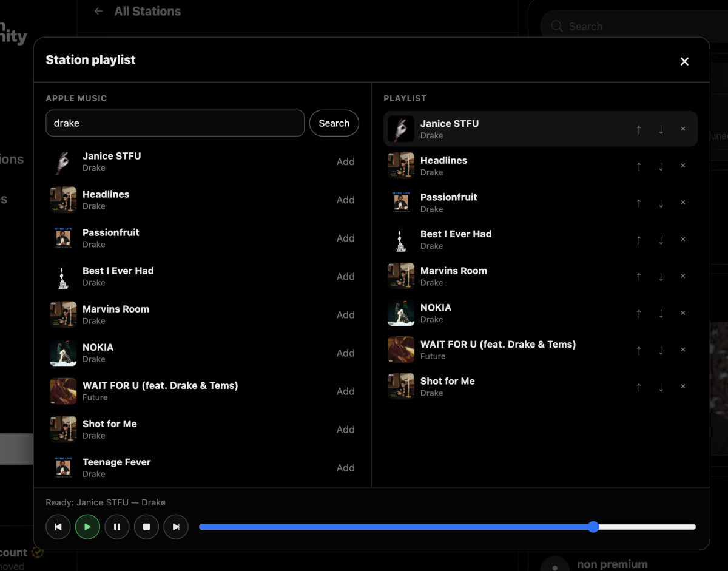The image size is (728, 571).
Task: Select Janice STFU album art in results
Action: click(63, 161)
